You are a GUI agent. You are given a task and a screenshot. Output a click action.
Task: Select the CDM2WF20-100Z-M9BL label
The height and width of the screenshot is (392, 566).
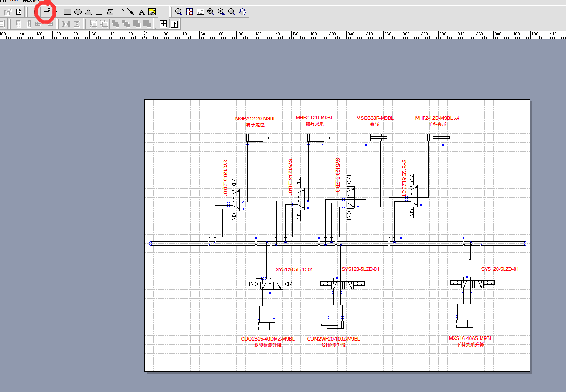tap(334, 339)
